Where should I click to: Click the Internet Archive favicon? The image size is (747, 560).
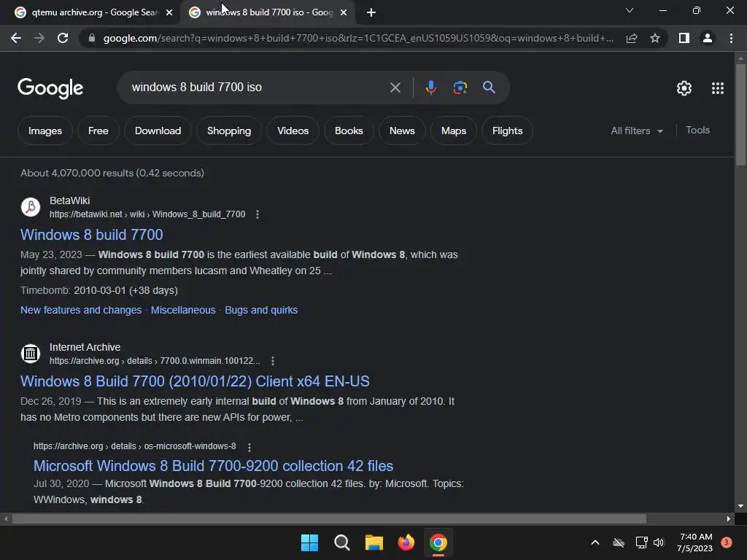pyautogui.click(x=31, y=354)
